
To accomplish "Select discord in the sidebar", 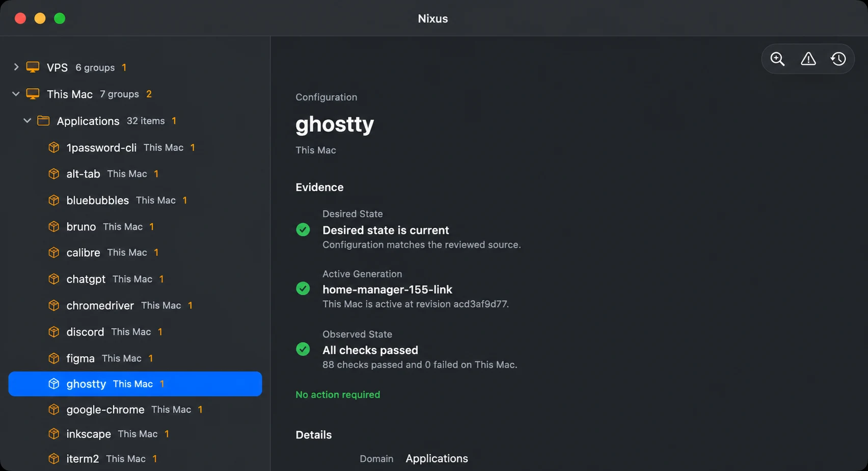I will pyautogui.click(x=135, y=332).
